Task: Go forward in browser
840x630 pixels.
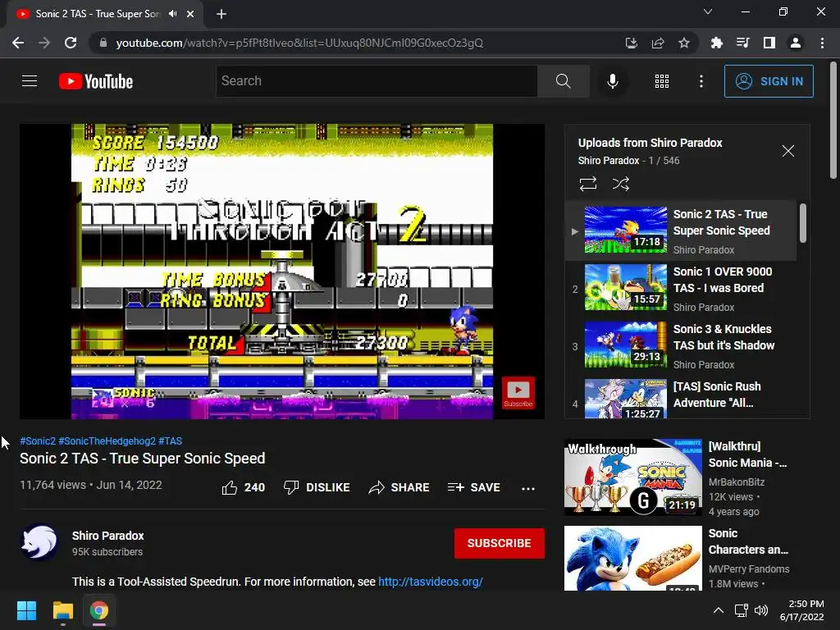Action: pyautogui.click(x=44, y=43)
